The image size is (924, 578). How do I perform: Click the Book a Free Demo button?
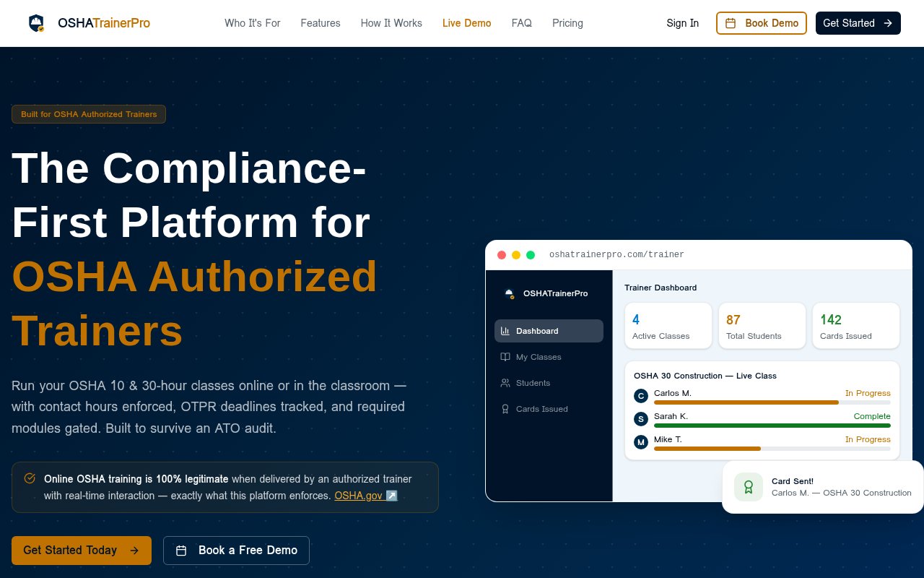(236, 551)
